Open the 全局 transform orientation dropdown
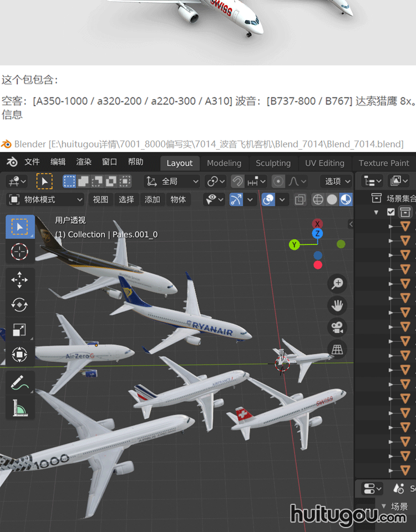Screen dimensions: 416x532 [x=172, y=181]
